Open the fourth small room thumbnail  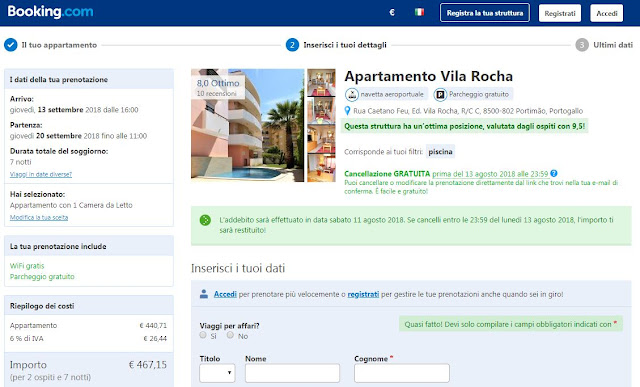(321, 168)
